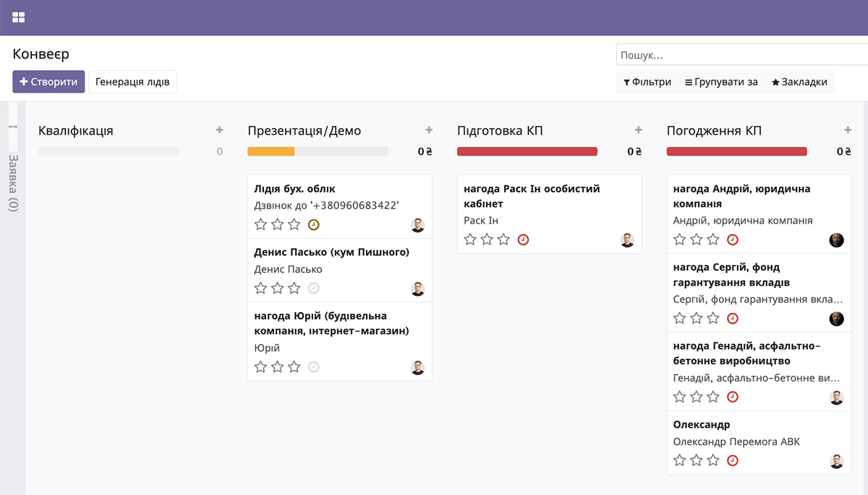868x495 pixels.
Task: Star the Лідія бух. облік lead
Action: pos(260,224)
